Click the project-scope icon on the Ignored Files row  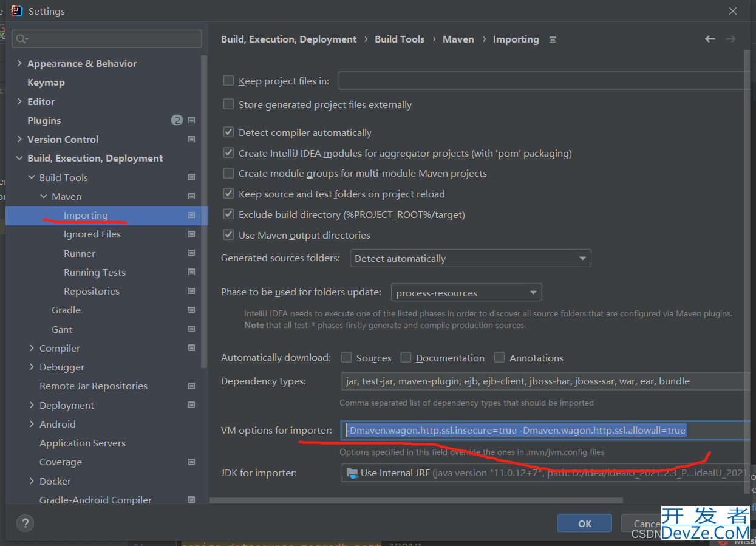(192, 234)
